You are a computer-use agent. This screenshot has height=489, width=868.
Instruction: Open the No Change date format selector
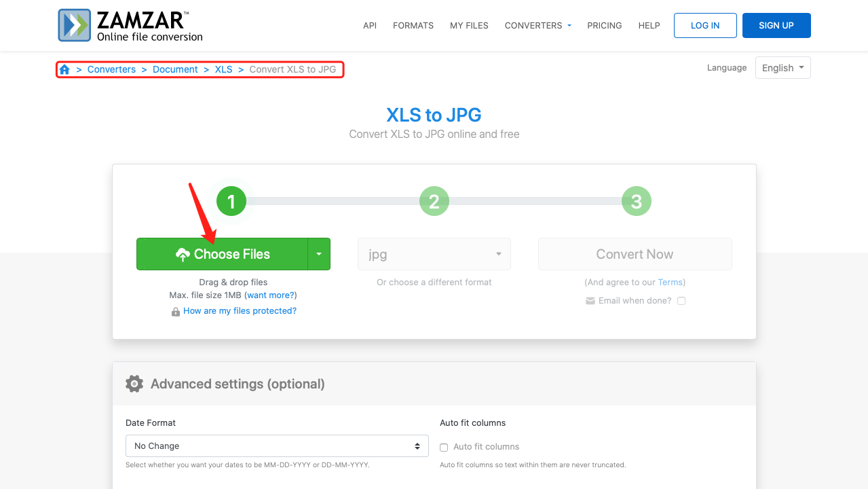277,446
